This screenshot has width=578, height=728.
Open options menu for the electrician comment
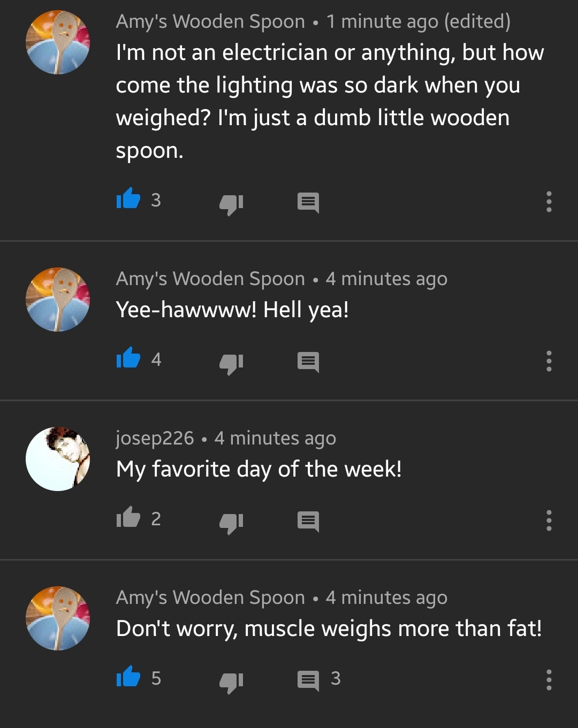[x=549, y=202]
